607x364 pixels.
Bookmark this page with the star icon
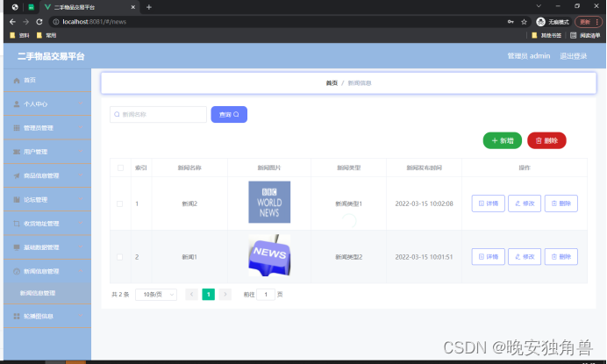[x=524, y=22]
